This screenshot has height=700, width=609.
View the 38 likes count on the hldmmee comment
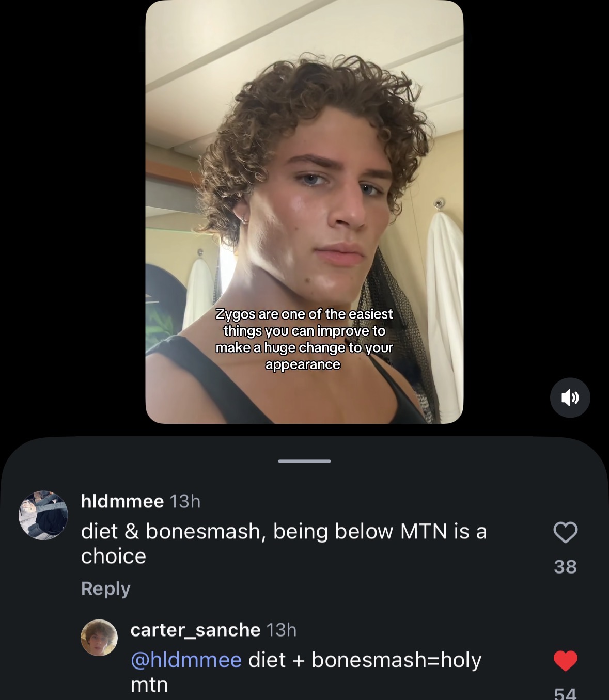565,567
